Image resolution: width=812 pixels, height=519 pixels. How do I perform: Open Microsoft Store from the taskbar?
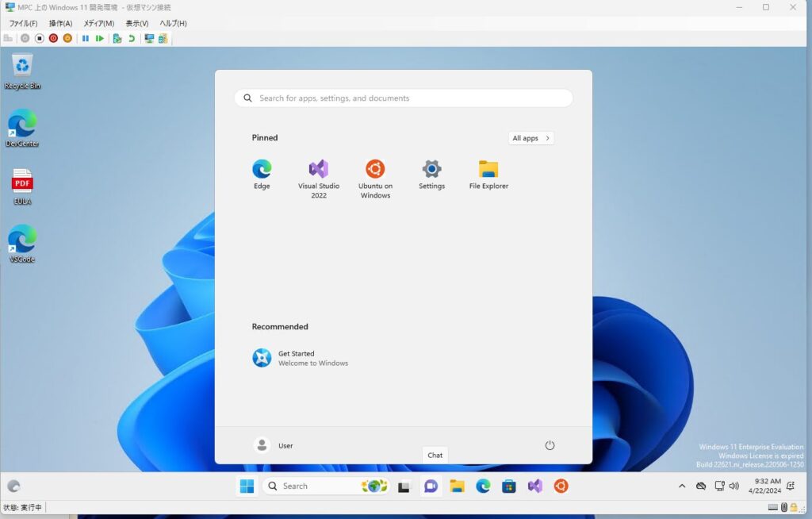[509, 486]
